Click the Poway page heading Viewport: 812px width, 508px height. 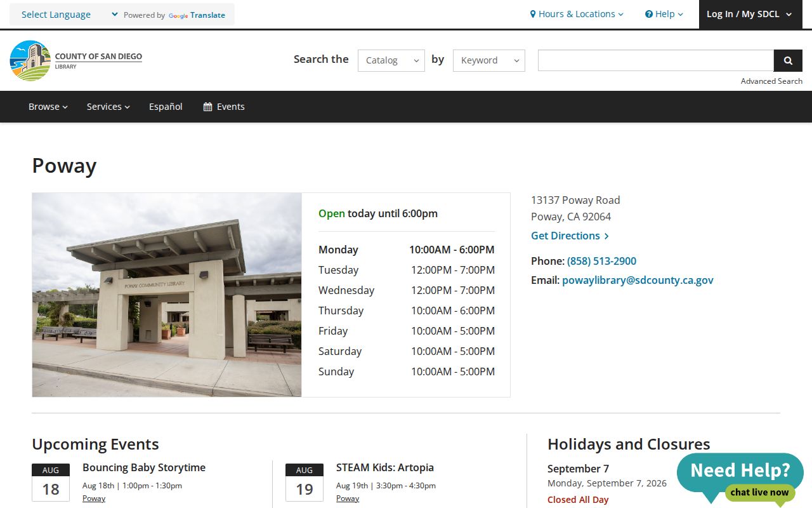tap(64, 166)
